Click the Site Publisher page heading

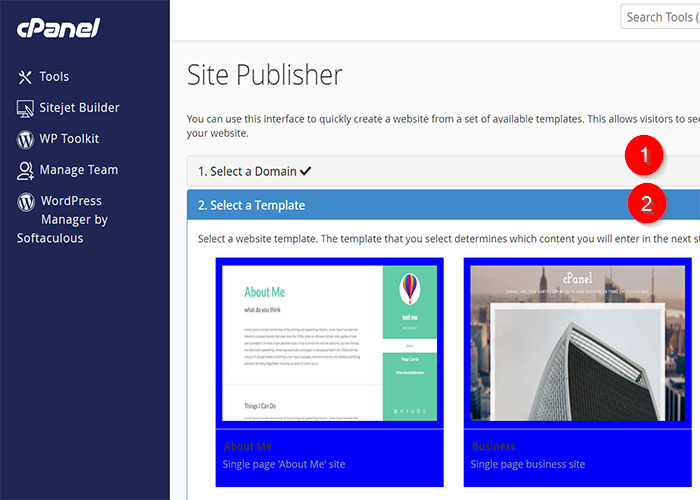click(265, 75)
